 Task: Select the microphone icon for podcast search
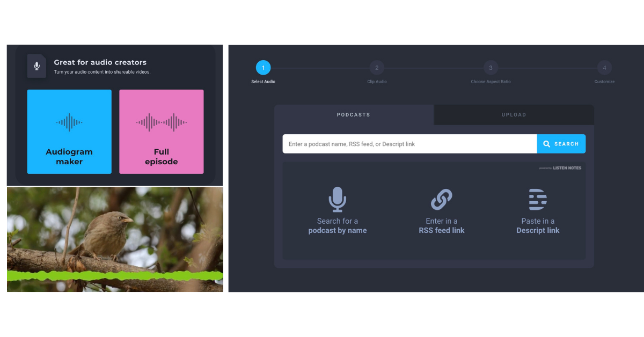coord(337,200)
